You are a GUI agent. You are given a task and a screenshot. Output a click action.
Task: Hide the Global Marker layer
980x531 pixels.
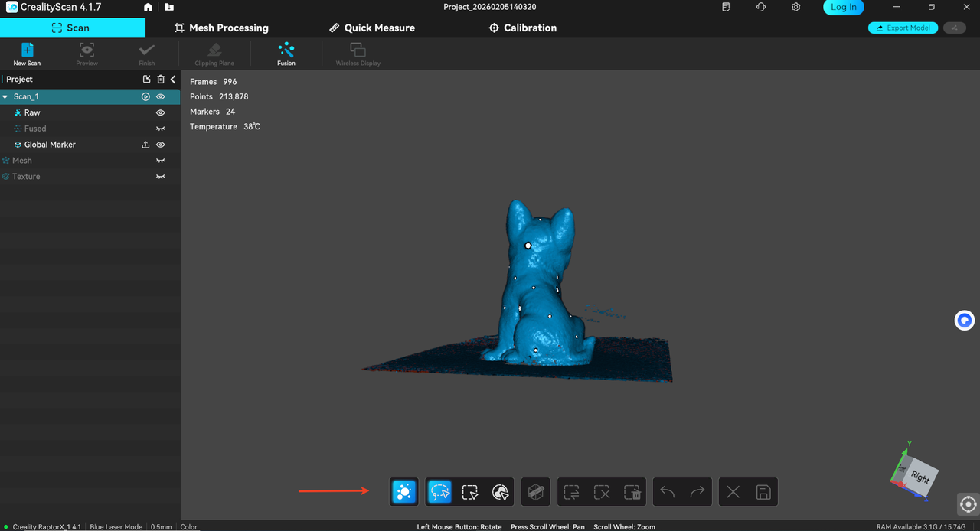(x=161, y=145)
